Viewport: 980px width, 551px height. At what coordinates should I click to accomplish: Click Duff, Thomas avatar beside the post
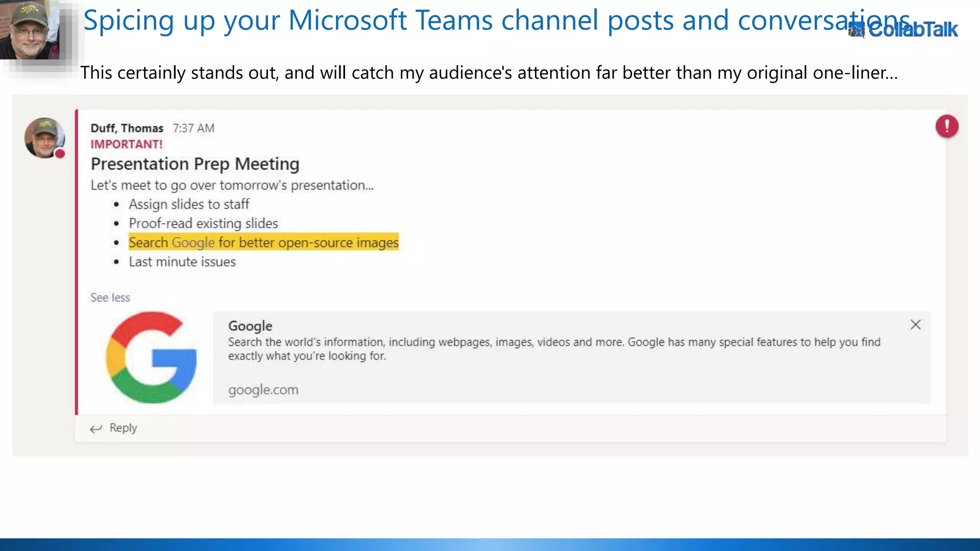point(45,138)
